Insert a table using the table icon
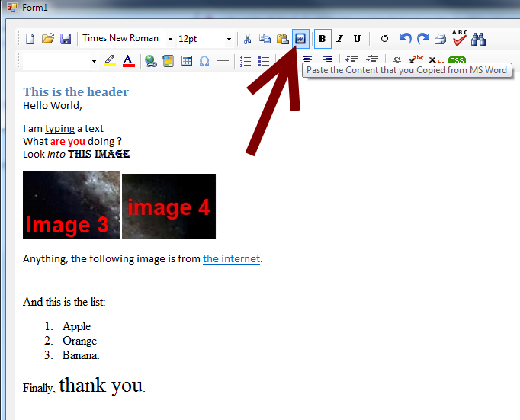The height and width of the screenshot is (420, 520). tap(187, 61)
